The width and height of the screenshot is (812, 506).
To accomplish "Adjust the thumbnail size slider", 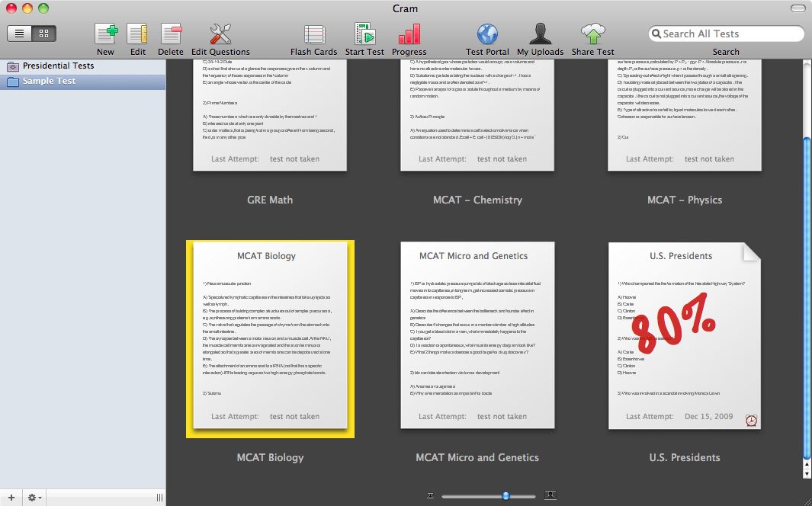I will pyautogui.click(x=507, y=495).
